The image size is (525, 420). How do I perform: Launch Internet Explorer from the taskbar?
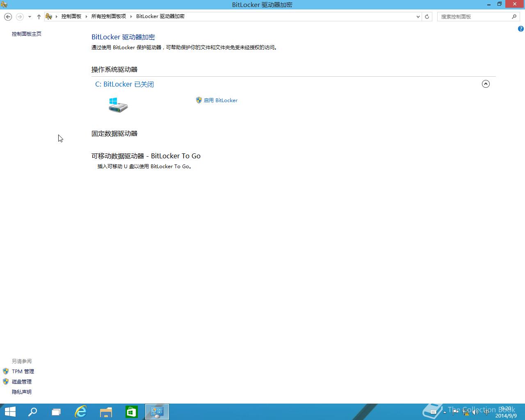(81, 412)
